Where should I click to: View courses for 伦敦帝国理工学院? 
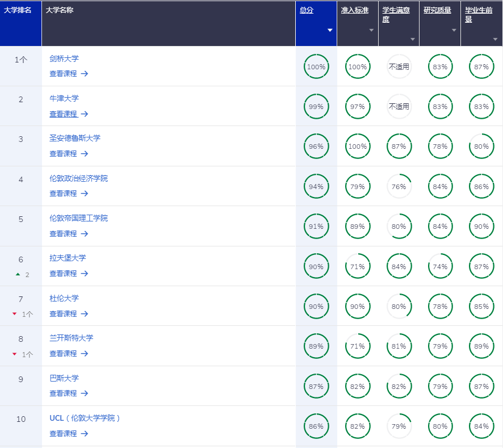click(69, 233)
